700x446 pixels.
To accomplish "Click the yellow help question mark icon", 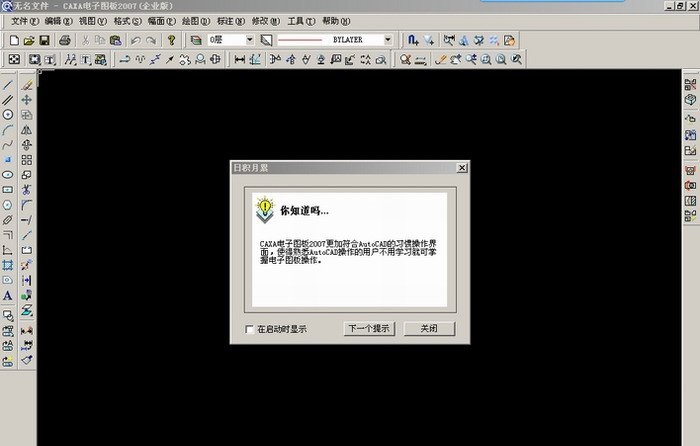I will tap(171, 40).
